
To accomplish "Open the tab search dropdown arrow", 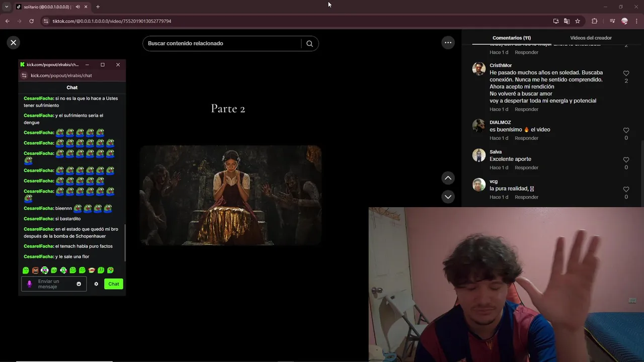I will coord(7,7).
